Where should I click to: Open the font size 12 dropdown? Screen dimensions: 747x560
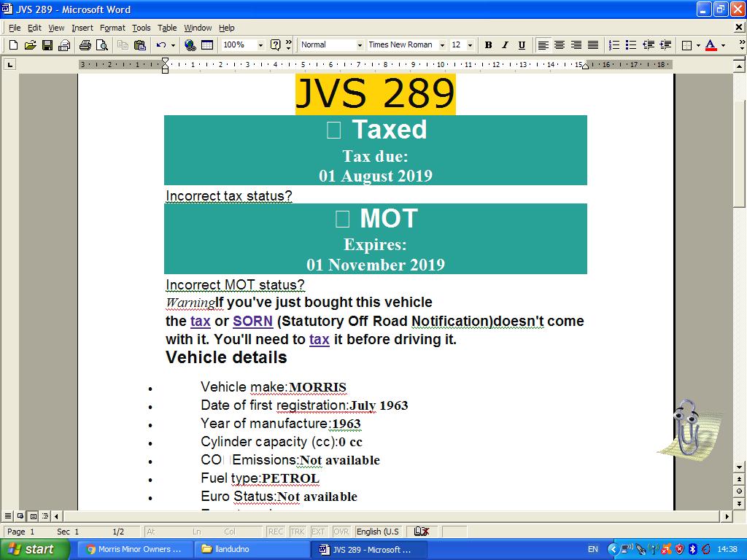(x=471, y=45)
